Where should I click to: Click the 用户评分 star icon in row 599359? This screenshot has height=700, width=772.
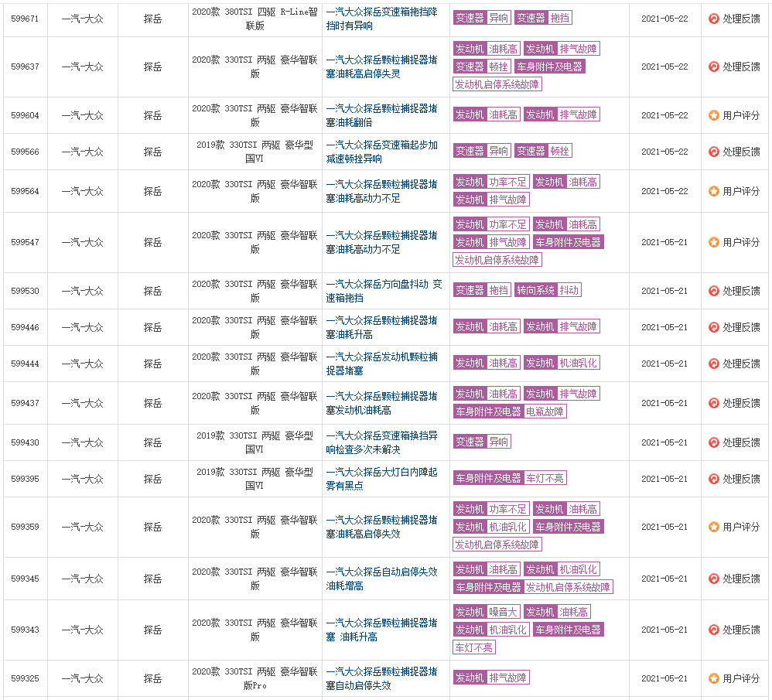713,527
